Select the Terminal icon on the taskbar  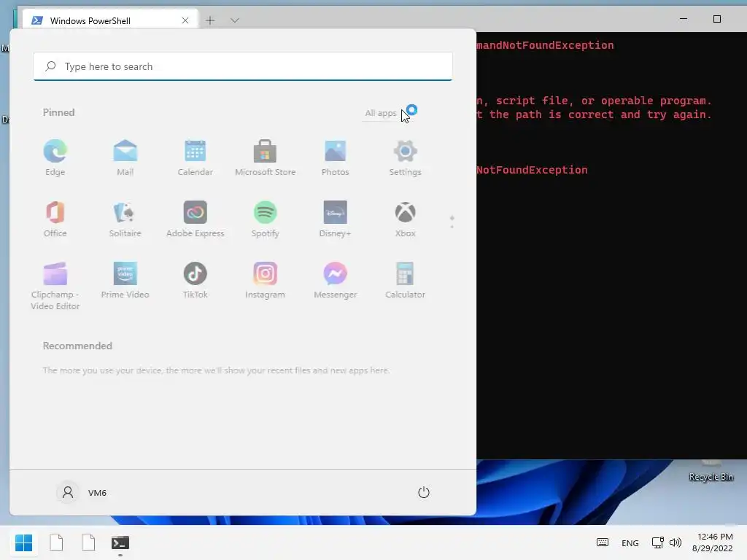click(x=120, y=542)
